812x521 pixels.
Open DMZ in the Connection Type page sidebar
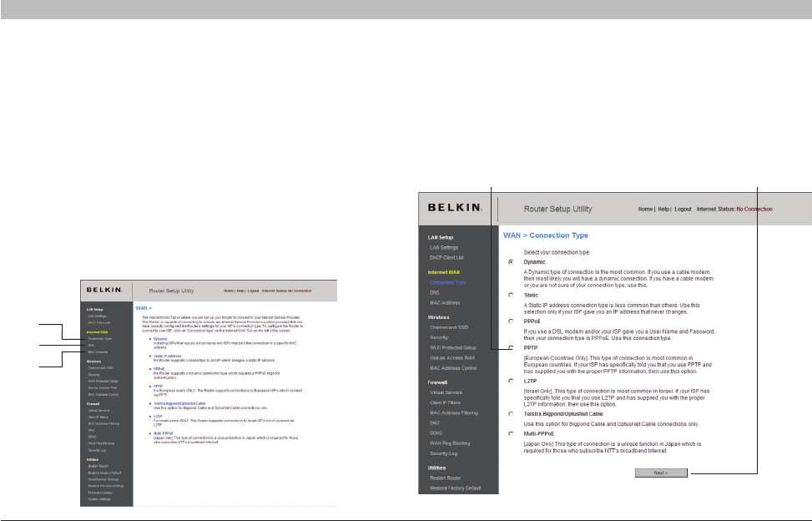click(435, 423)
